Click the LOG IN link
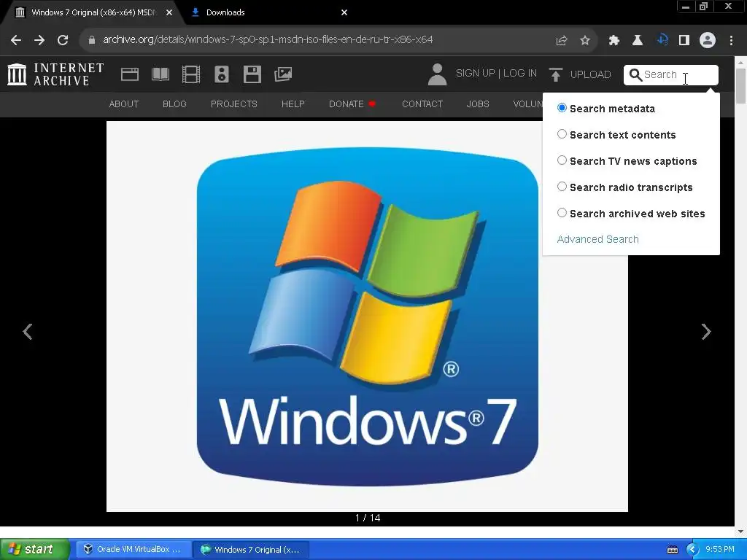Viewport: 747px width, 560px height. (x=519, y=74)
